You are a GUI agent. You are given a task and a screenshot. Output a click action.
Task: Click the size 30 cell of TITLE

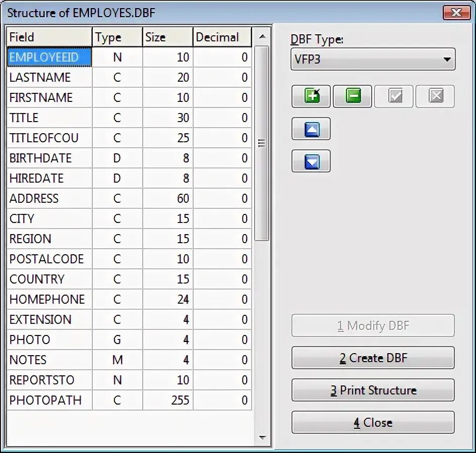click(x=167, y=118)
